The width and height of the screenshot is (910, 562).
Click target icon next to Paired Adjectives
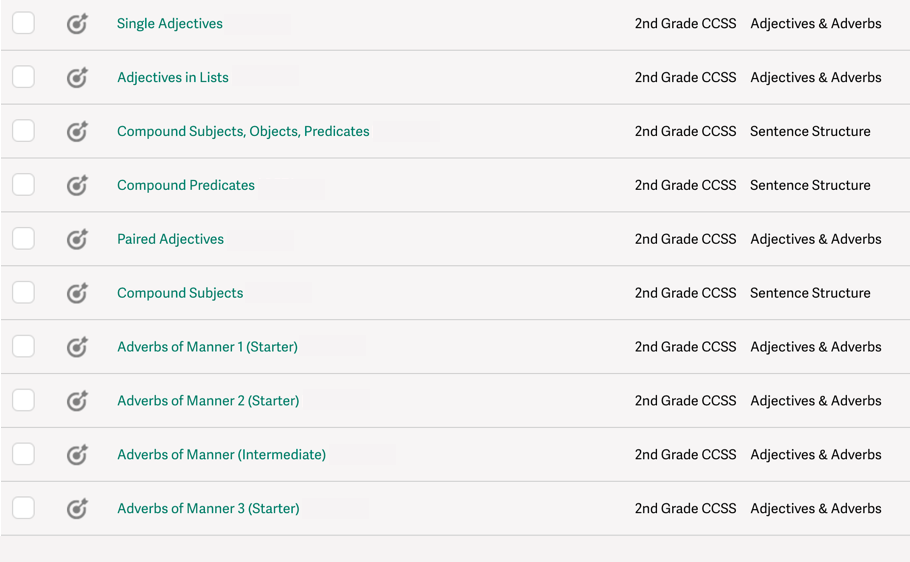77,239
